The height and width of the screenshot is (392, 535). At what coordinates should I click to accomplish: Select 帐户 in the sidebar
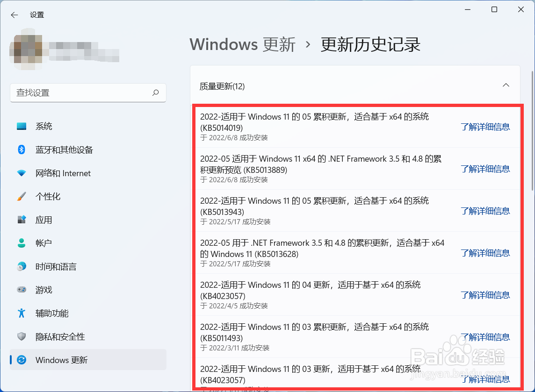[x=88, y=243]
